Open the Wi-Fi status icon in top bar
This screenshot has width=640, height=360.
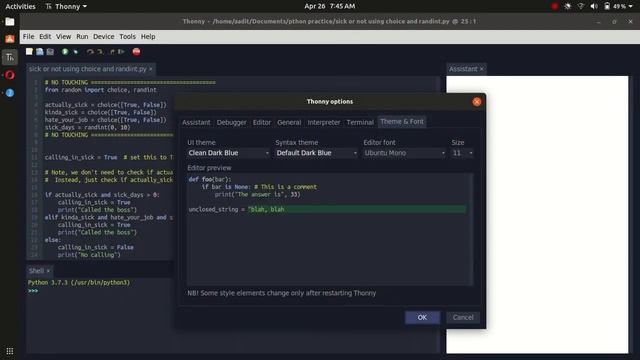point(580,7)
